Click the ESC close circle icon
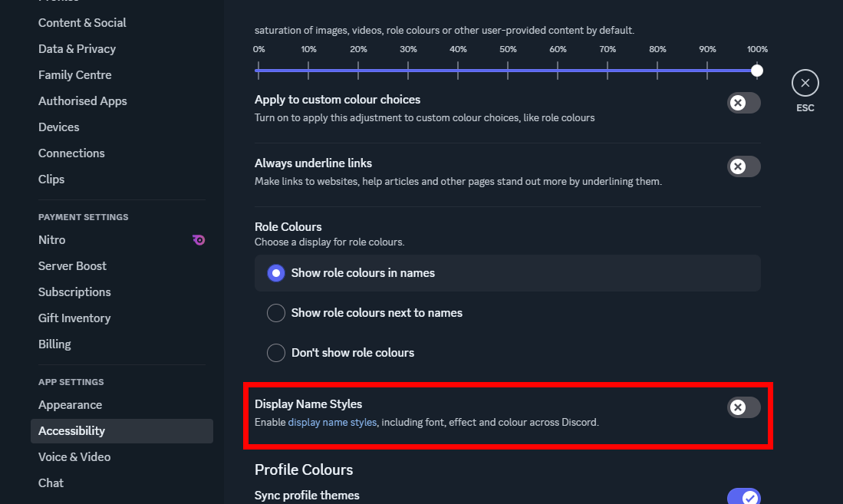This screenshot has height=504, width=843. point(805,83)
